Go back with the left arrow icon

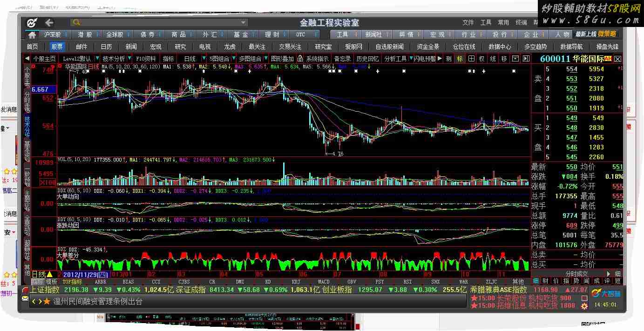pos(49,22)
